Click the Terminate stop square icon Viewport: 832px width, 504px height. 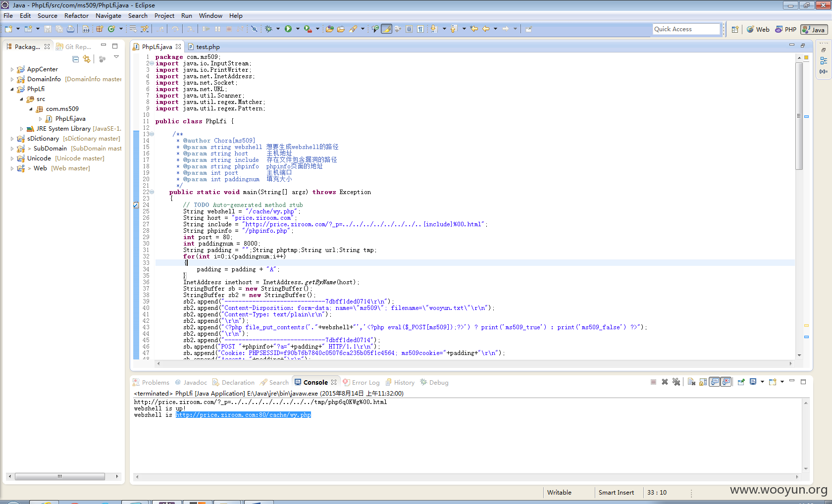point(653,382)
